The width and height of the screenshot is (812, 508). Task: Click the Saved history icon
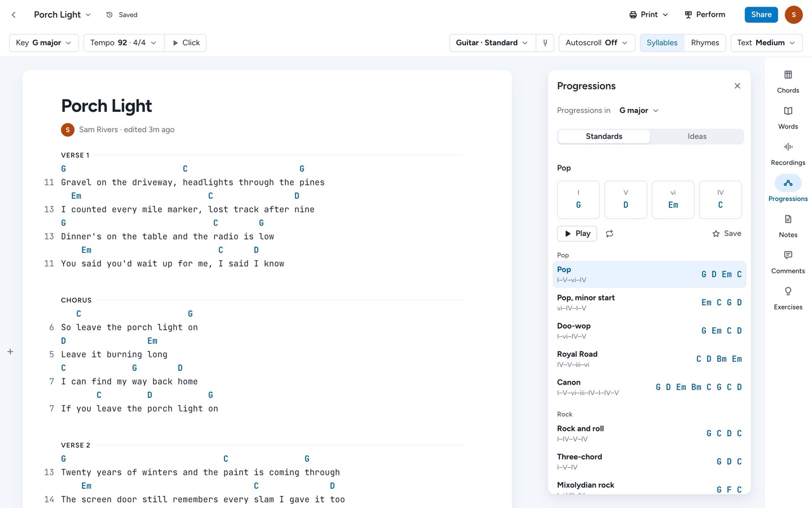[x=109, y=15]
